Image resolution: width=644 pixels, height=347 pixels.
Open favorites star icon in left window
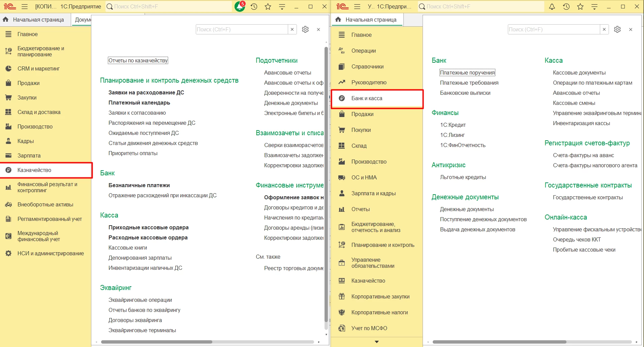(268, 6)
